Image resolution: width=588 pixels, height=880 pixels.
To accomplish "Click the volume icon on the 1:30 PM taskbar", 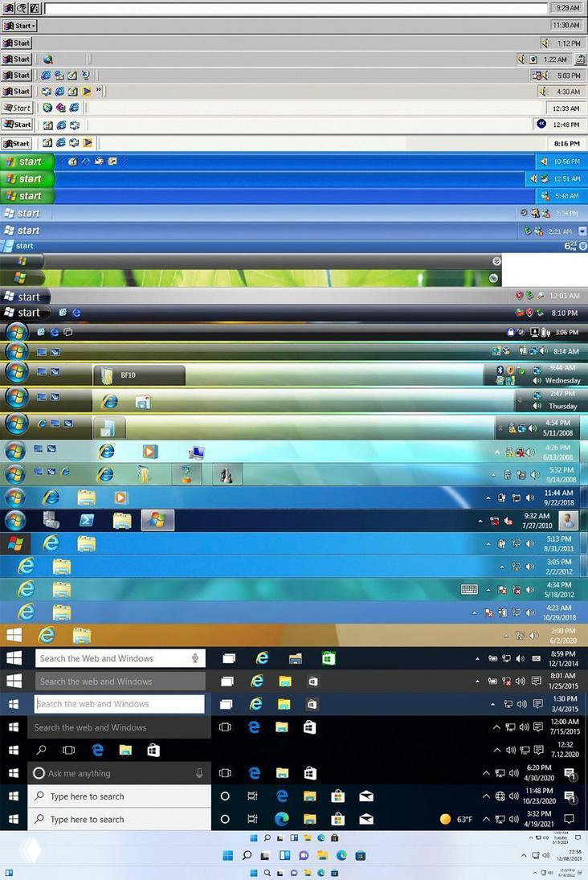I will [522, 704].
